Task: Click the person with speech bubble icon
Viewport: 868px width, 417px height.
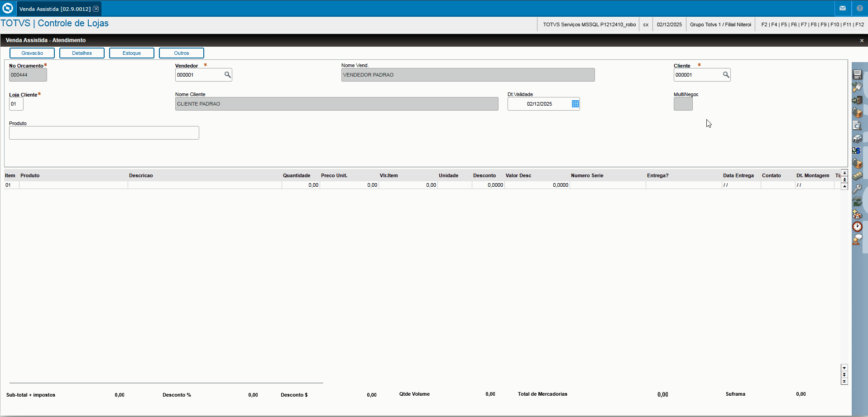Action: pos(857,239)
